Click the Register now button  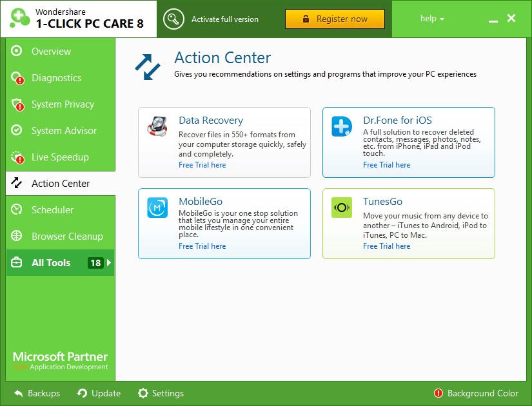pyautogui.click(x=335, y=19)
